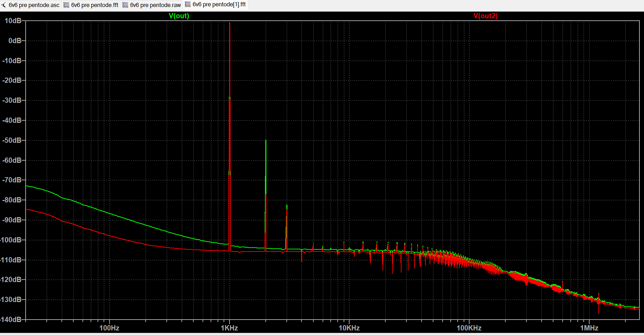Click the 0dB vertical axis label

tap(15, 41)
